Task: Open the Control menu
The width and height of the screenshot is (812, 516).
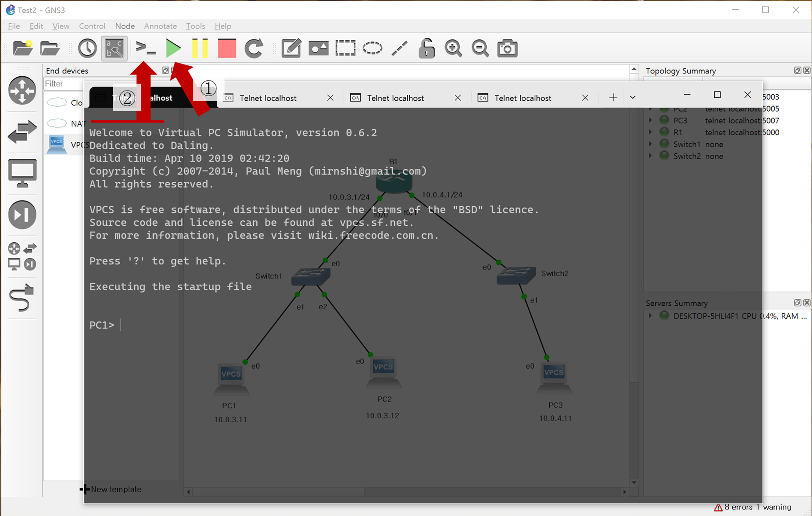Action: coord(92,26)
